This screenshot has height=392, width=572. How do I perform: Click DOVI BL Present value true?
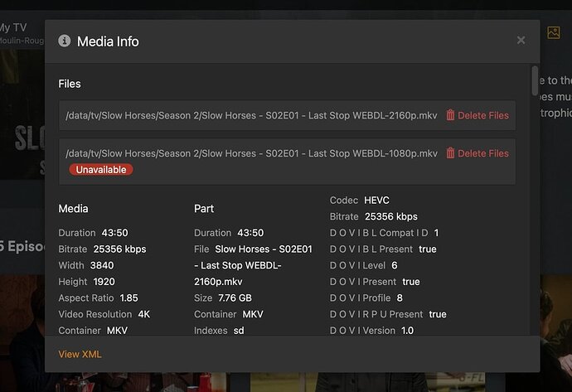[428, 249]
